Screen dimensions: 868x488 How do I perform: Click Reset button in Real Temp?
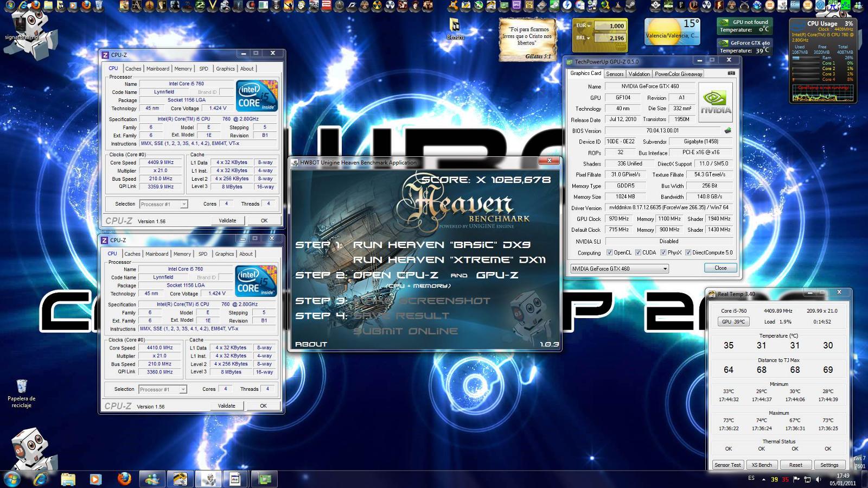pyautogui.click(x=796, y=465)
